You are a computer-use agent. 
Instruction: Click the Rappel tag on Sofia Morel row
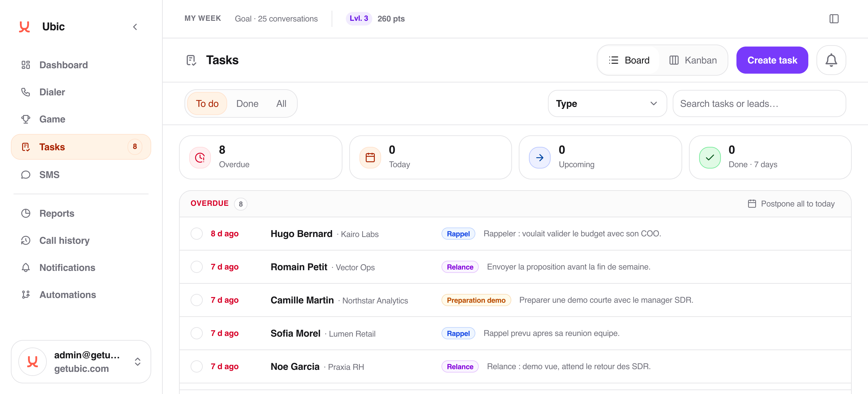(458, 333)
